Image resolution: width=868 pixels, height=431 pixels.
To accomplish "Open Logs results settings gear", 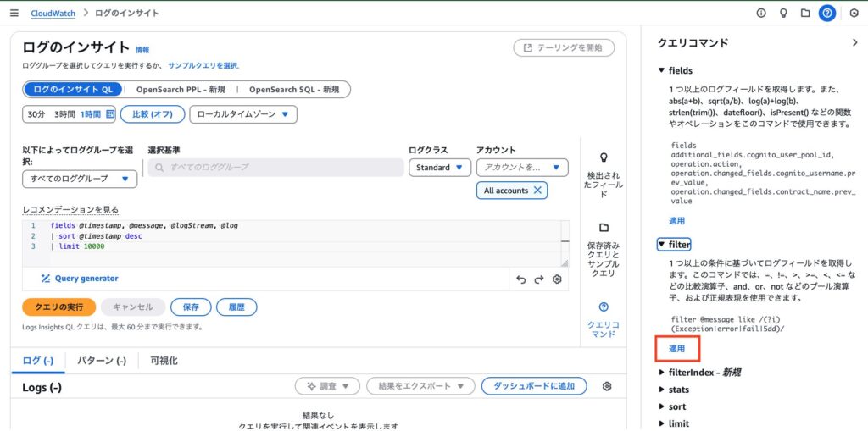I will 607,386.
